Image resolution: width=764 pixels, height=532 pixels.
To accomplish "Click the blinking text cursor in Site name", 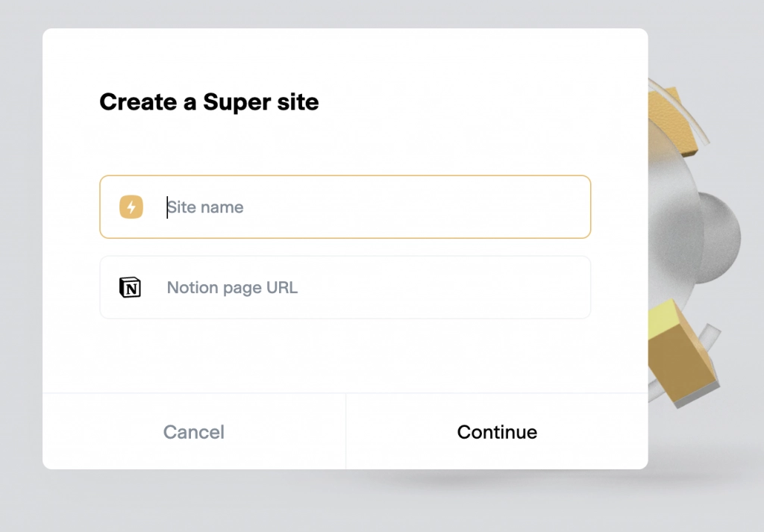I will [x=167, y=207].
